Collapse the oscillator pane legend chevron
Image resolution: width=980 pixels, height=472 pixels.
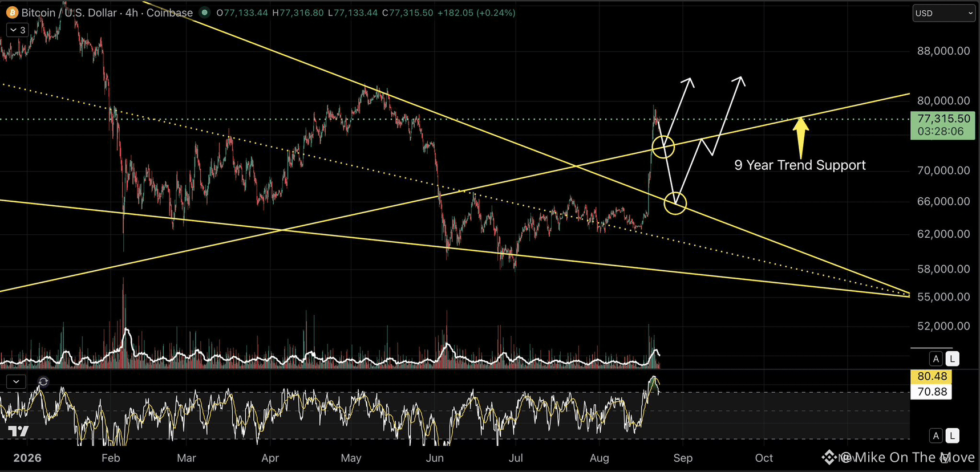coord(16,381)
